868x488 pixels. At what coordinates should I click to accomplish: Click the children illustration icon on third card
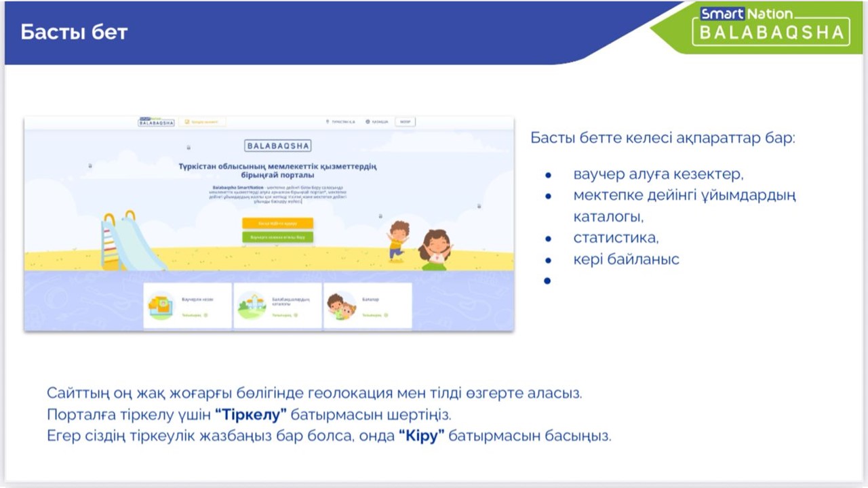point(341,306)
